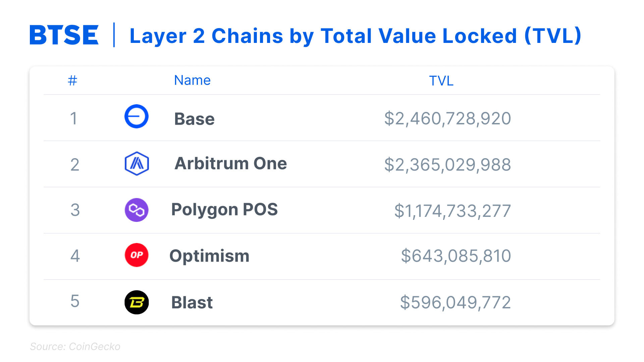
Task: Click the BTSE brand logo
Action: [x=64, y=35]
